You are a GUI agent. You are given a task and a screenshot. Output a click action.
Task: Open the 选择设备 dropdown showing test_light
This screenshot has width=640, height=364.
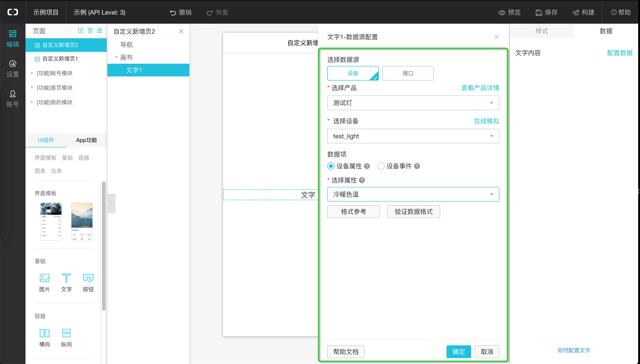(413, 136)
